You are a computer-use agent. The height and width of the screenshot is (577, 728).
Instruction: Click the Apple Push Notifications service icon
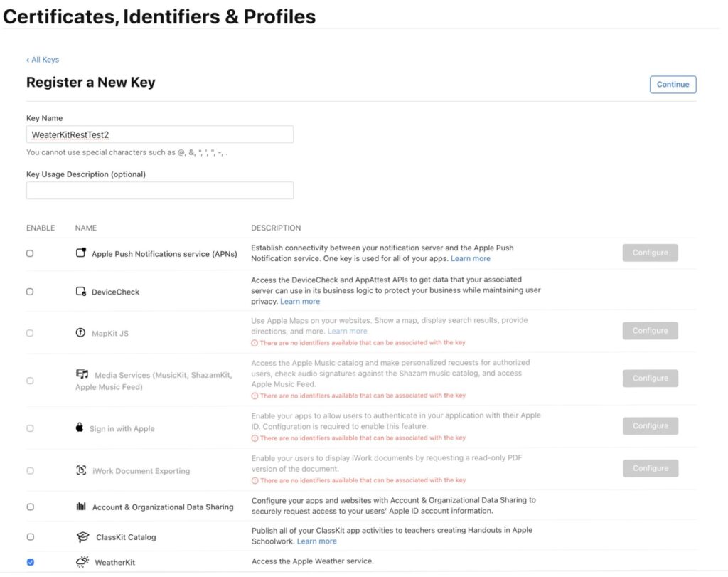(x=81, y=253)
